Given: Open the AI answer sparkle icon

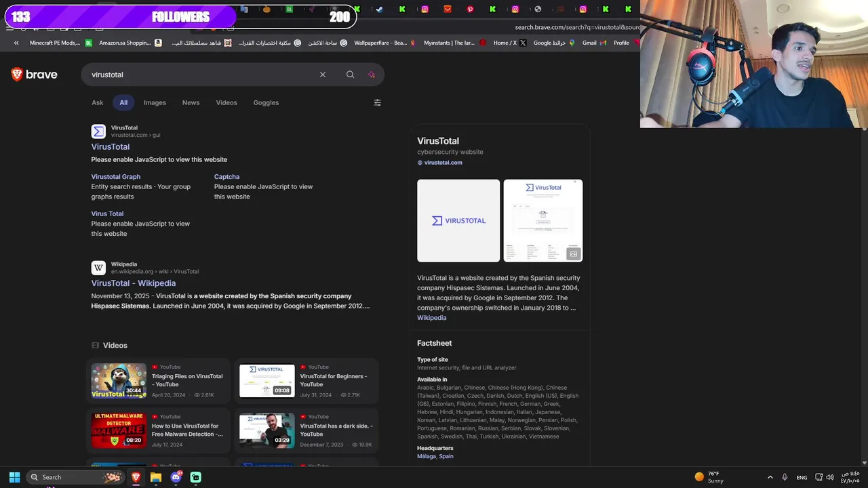Looking at the screenshot, I should coord(372,75).
